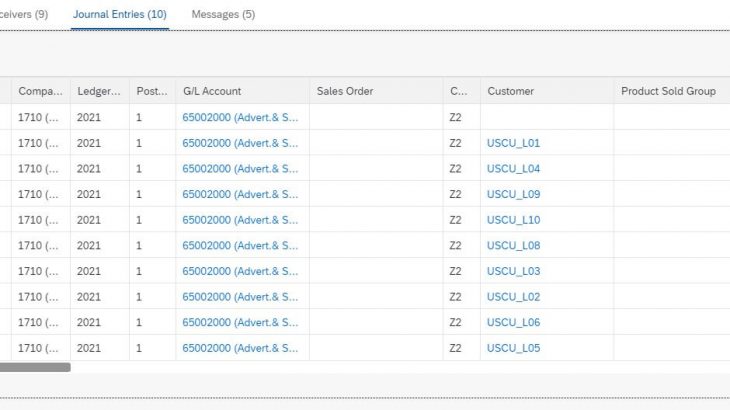Screen dimensions: 730x410
Task: Select the Product Sold Group column header
Action: point(668,91)
